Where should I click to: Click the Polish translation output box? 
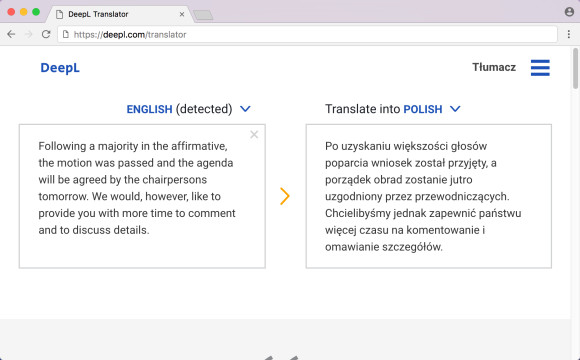pyautogui.click(x=429, y=196)
